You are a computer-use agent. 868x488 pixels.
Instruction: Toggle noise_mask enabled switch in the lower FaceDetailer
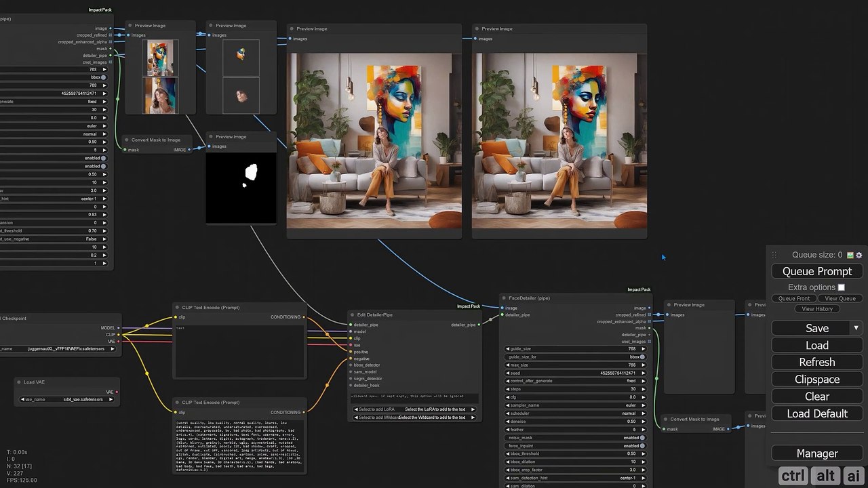point(642,438)
